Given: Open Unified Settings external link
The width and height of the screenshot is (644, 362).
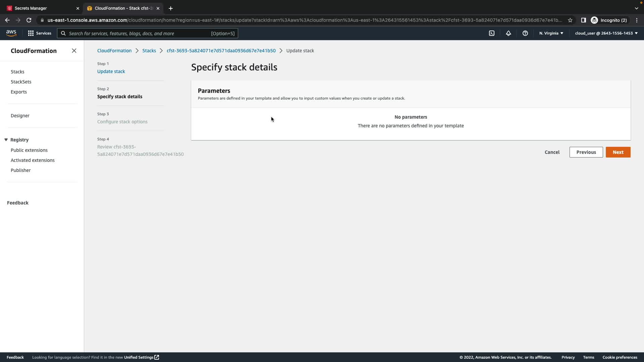Looking at the screenshot, I should (x=141, y=357).
